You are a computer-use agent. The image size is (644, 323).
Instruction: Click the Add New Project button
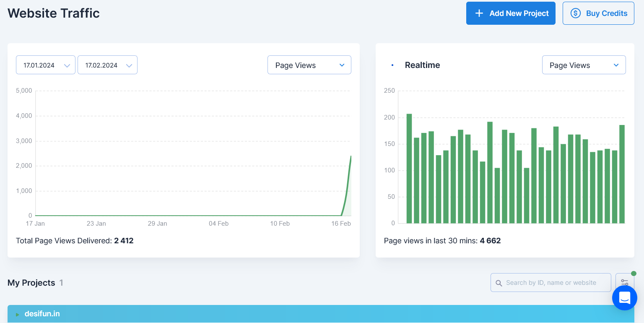click(511, 13)
